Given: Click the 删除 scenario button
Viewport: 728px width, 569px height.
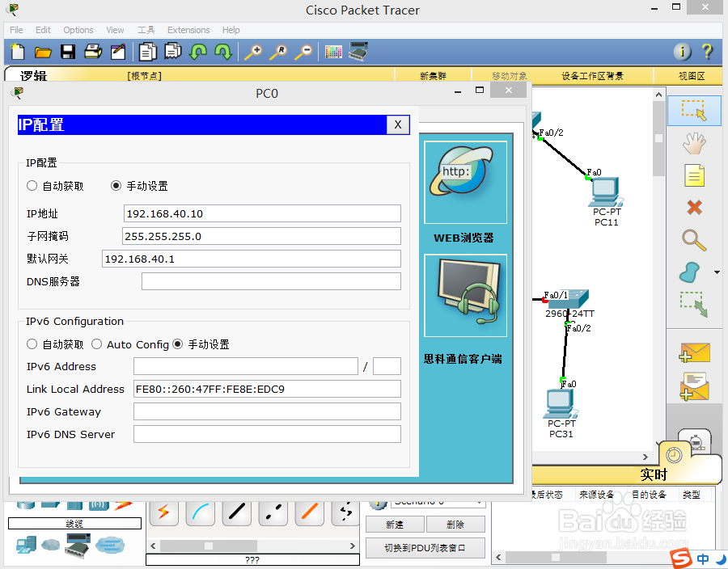Looking at the screenshot, I should tap(455, 525).
